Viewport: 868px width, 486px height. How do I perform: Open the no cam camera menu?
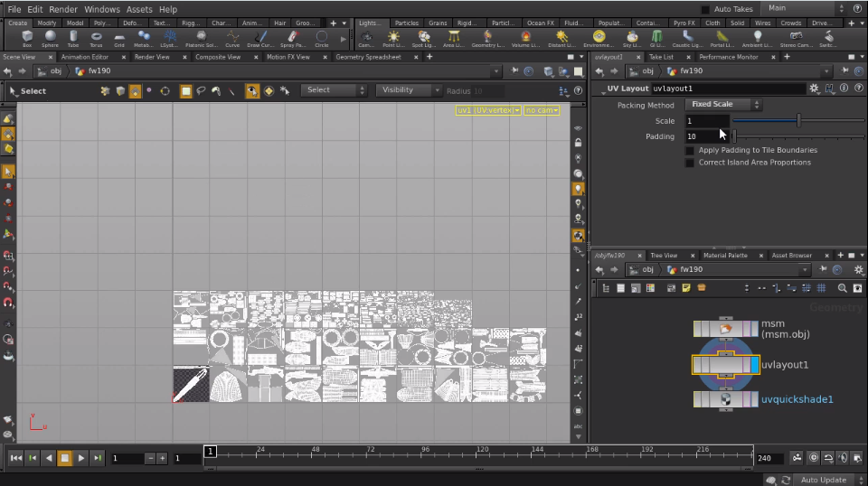click(542, 110)
